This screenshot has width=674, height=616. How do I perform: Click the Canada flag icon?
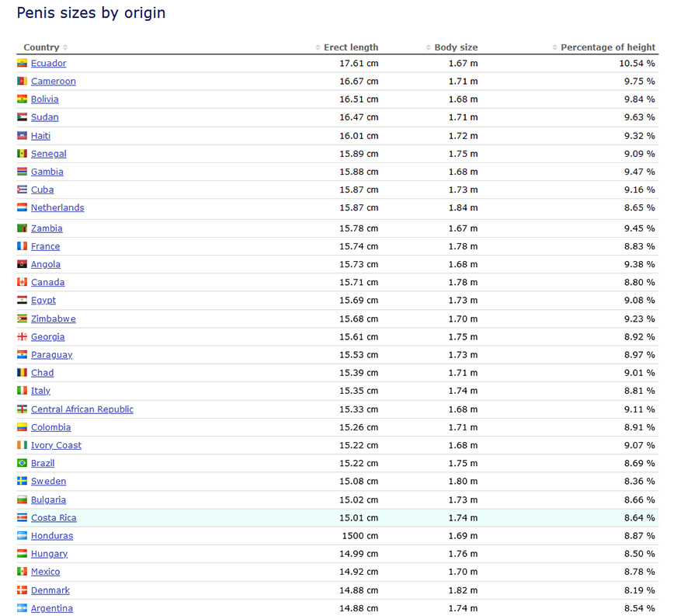(x=23, y=282)
